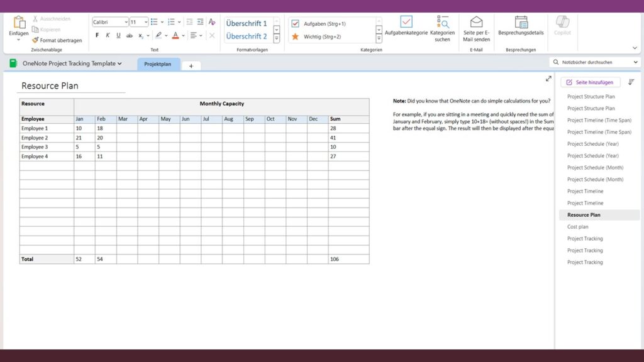Click the green notebook icon

(13, 63)
